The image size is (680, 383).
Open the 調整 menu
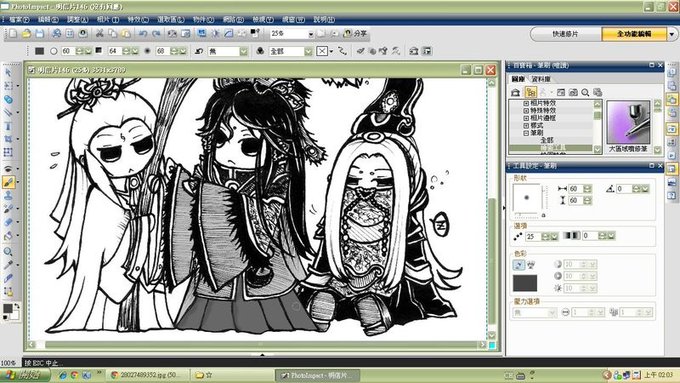tap(77, 20)
